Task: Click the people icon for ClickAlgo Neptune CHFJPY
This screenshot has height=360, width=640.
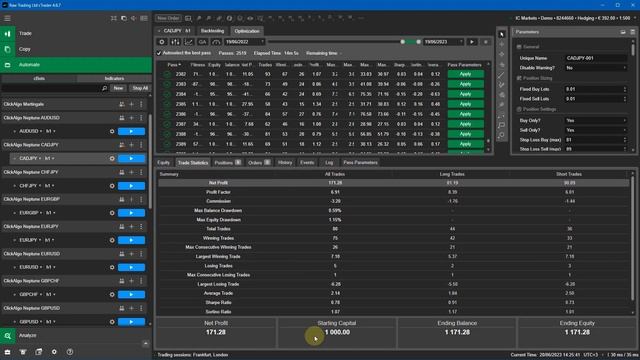Action: pos(122,172)
